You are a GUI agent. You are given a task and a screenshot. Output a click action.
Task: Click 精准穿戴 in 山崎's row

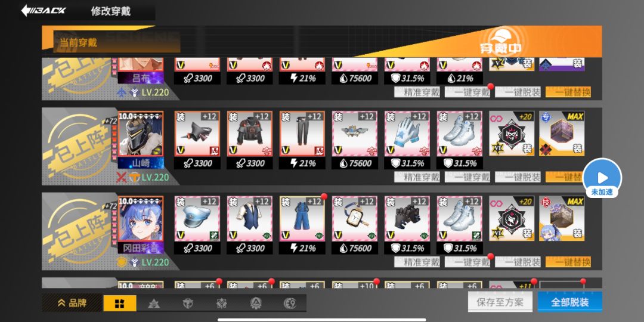pos(417,177)
